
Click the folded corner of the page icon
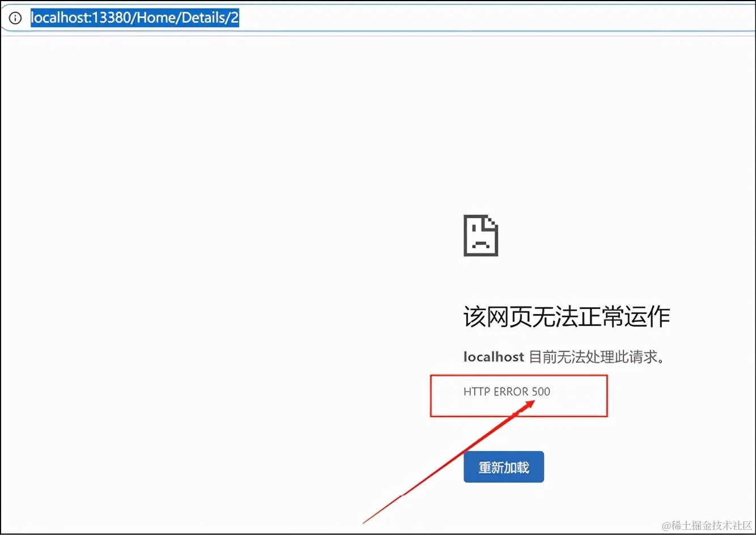click(x=491, y=221)
